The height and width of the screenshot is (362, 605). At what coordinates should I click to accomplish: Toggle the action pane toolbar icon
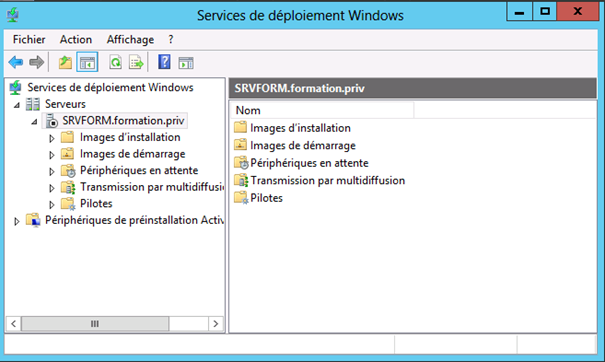(186, 63)
